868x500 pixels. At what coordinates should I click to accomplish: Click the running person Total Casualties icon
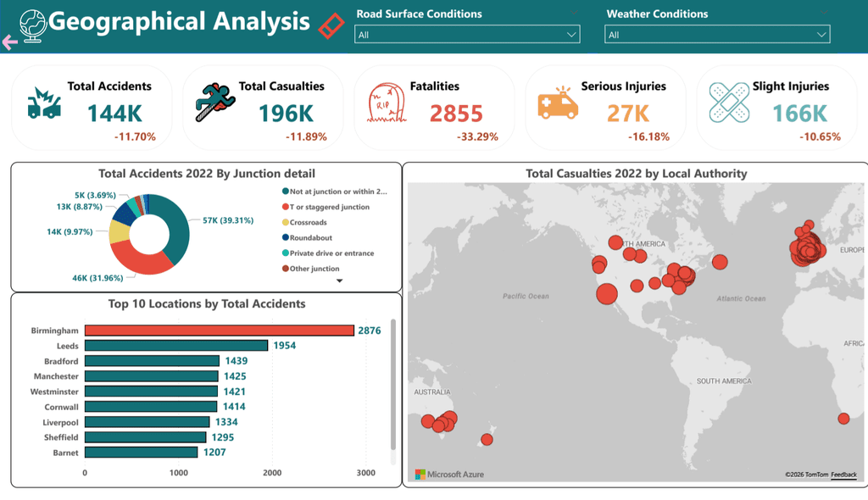click(214, 102)
